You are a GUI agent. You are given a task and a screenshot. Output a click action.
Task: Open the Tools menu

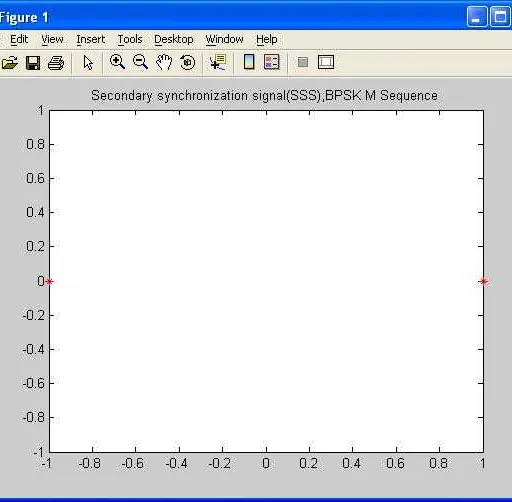(x=130, y=39)
